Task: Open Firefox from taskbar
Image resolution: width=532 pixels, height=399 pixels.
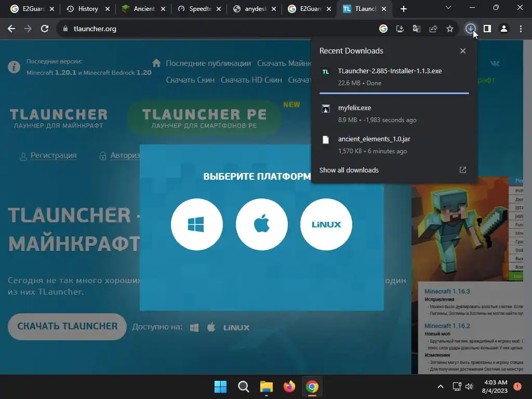Action: (x=289, y=387)
